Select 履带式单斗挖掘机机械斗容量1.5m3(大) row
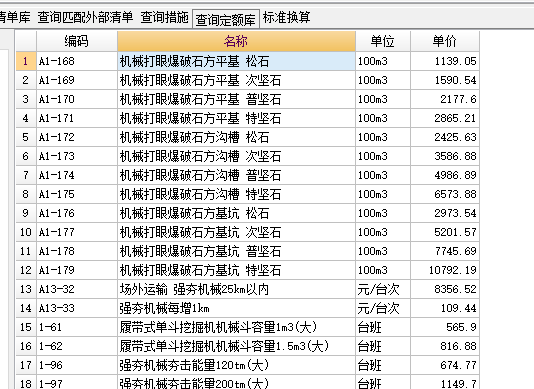 pos(236,346)
